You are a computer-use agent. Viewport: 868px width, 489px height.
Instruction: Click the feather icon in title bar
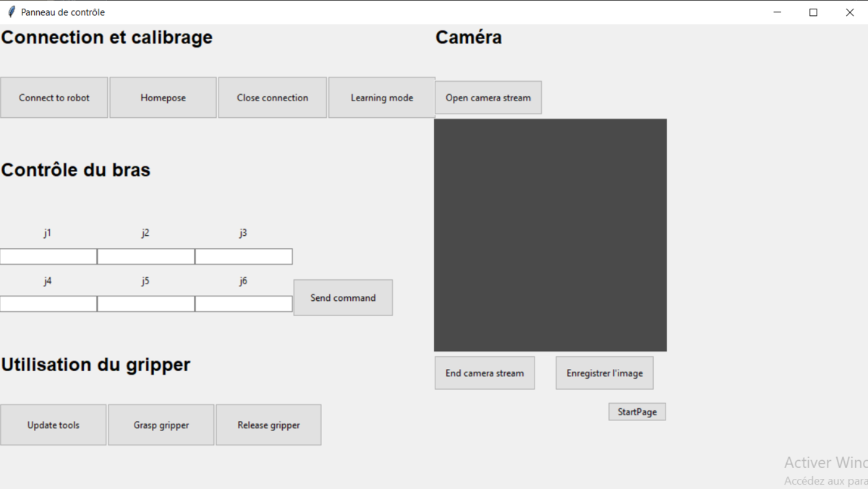pyautogui.click(x=11, y=12)
